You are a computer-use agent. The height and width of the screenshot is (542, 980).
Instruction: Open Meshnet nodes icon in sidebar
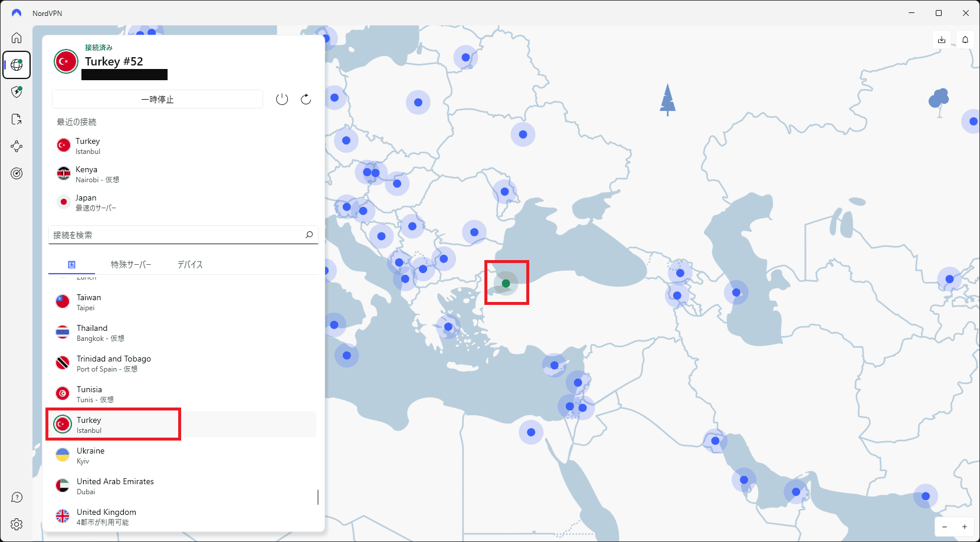point(17,146)
